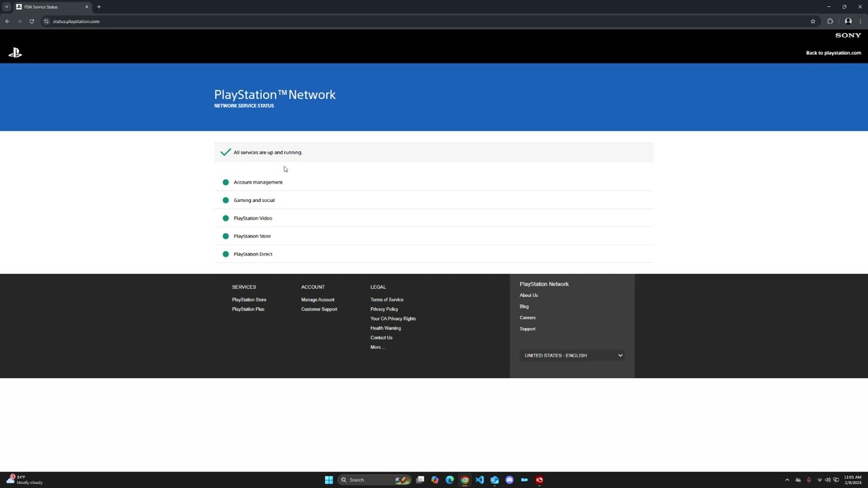Screen dimensions: 868x488
Task: Show hidden system tray icons
Action: click(787, 480)
